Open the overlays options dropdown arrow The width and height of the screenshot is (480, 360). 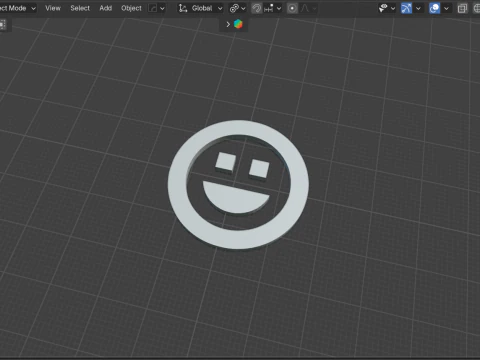[x=446, y=8]
